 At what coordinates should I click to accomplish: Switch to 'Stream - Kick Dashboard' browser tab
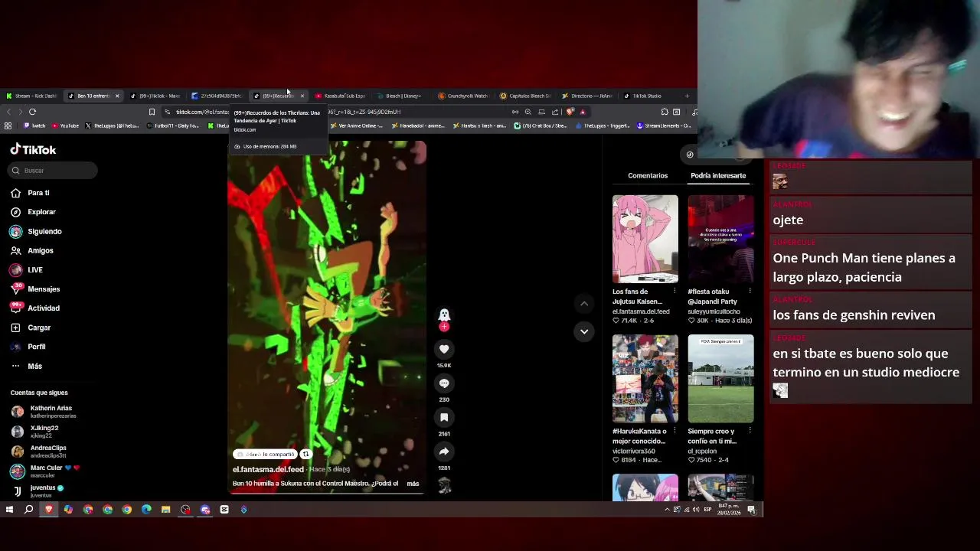pyautogui.click(x=31, y=96)
